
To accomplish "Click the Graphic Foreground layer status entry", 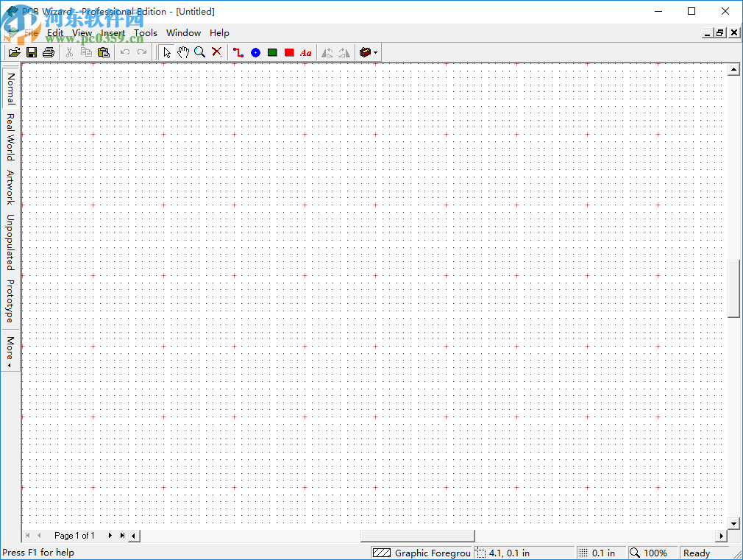I will click(x=422, y=553).
